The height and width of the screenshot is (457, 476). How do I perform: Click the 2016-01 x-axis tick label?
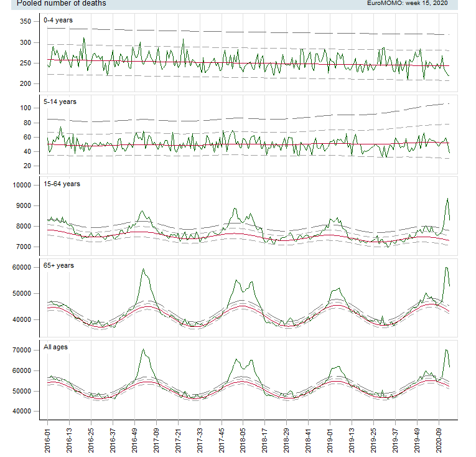[48, 439]
